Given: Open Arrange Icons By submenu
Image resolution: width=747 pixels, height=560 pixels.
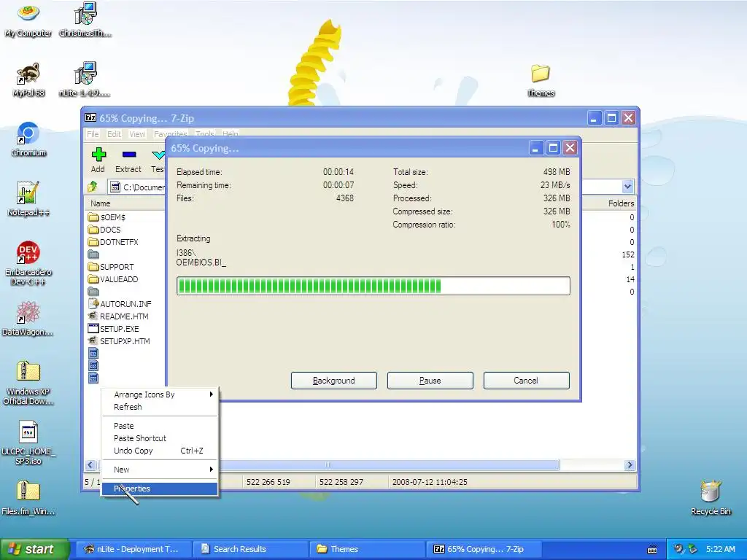Looking at the screenshot, I should tap(160, 394).
